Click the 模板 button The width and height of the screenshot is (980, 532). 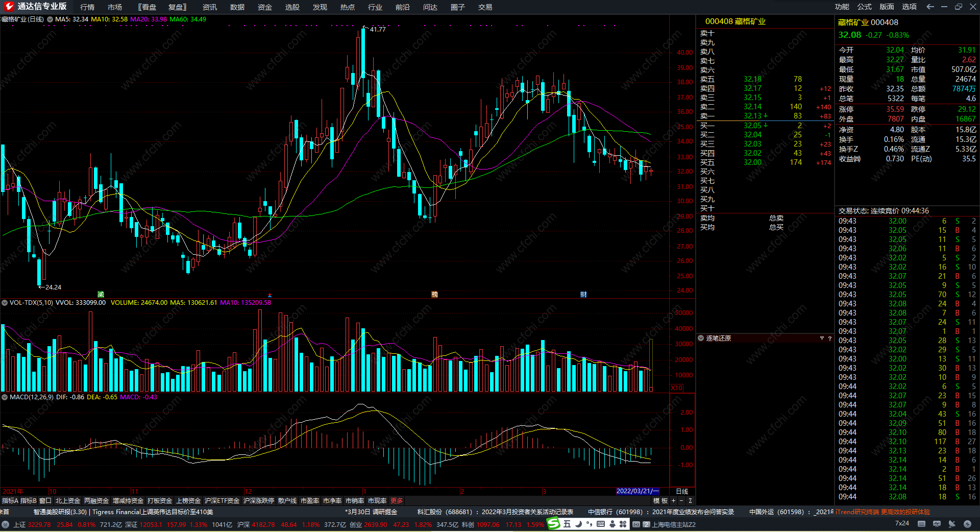(660, 501)
